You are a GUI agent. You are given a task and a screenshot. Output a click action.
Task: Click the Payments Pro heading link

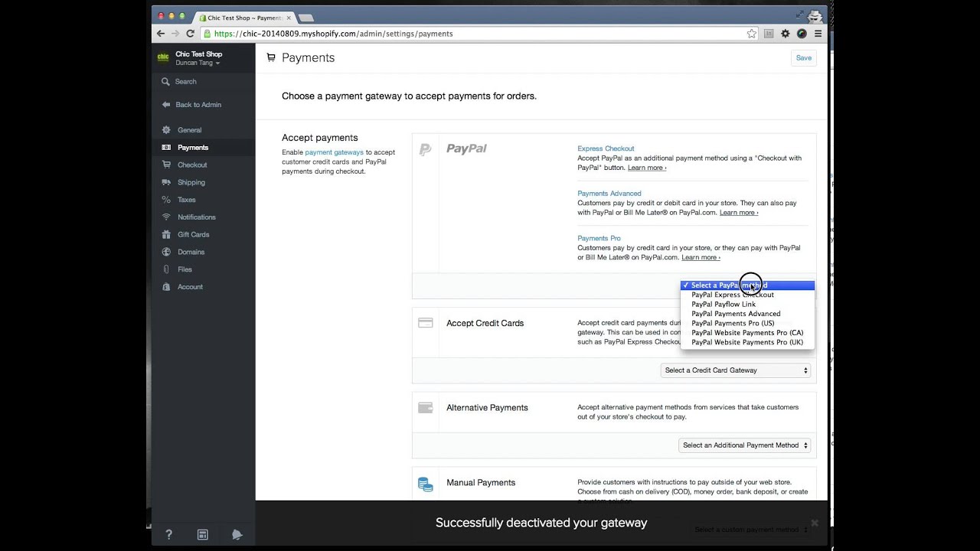(x=599, y=239)
